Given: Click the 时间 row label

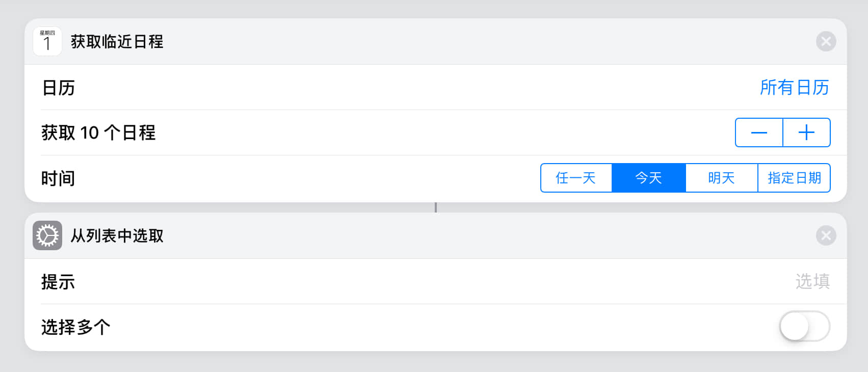Looking at the screenshot, I should pos(58,178).
